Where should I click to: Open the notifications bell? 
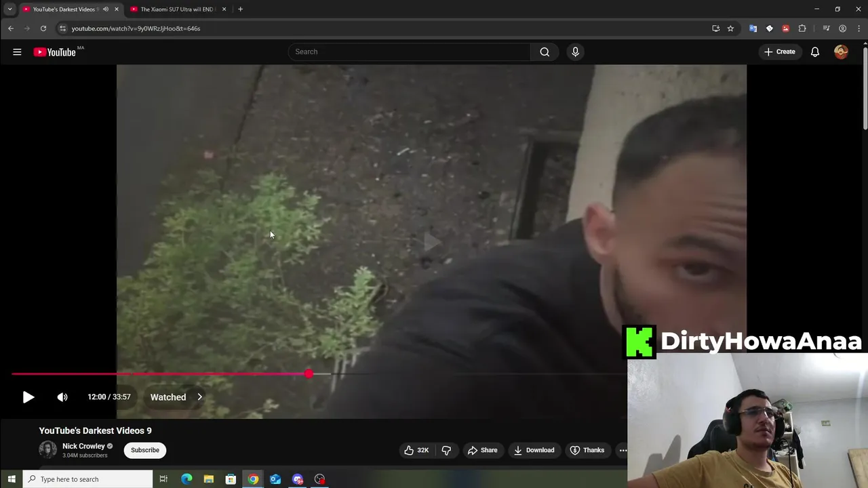coord(815,52)
